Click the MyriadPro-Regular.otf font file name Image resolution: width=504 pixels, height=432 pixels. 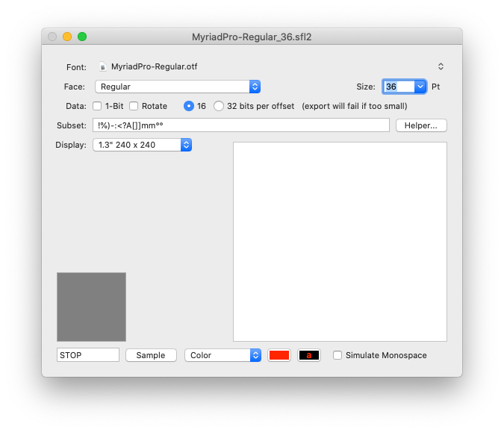coord(155,66)
